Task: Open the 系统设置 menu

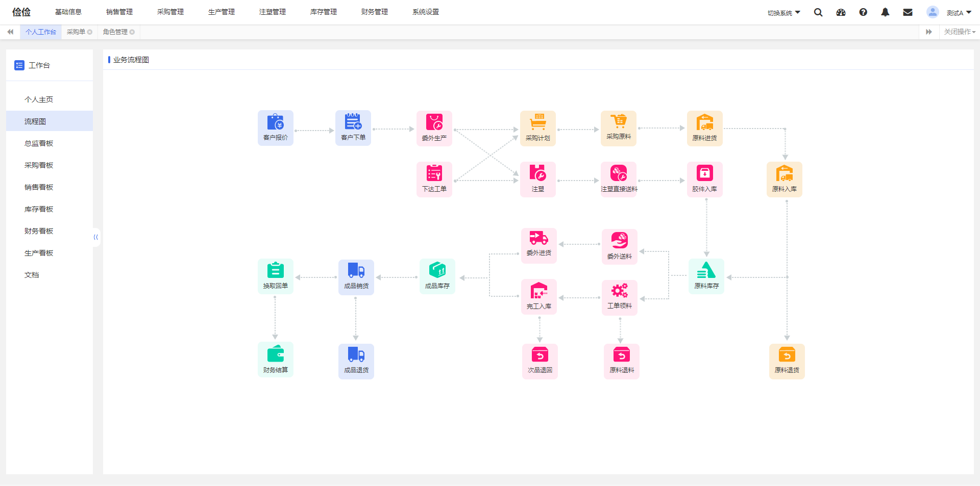Action: (x=426, y=12)
